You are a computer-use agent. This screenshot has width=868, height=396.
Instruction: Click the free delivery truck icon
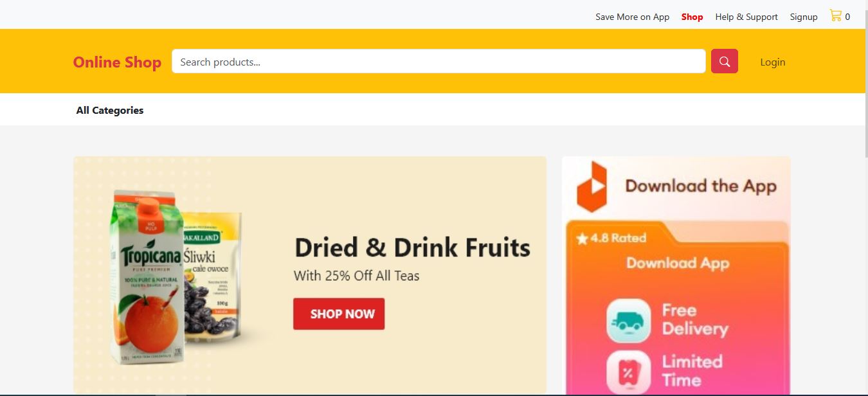tap(629, 321)
